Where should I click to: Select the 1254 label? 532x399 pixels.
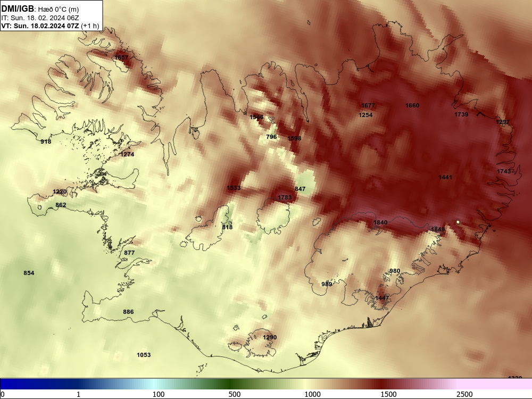(x=365, y=115)
